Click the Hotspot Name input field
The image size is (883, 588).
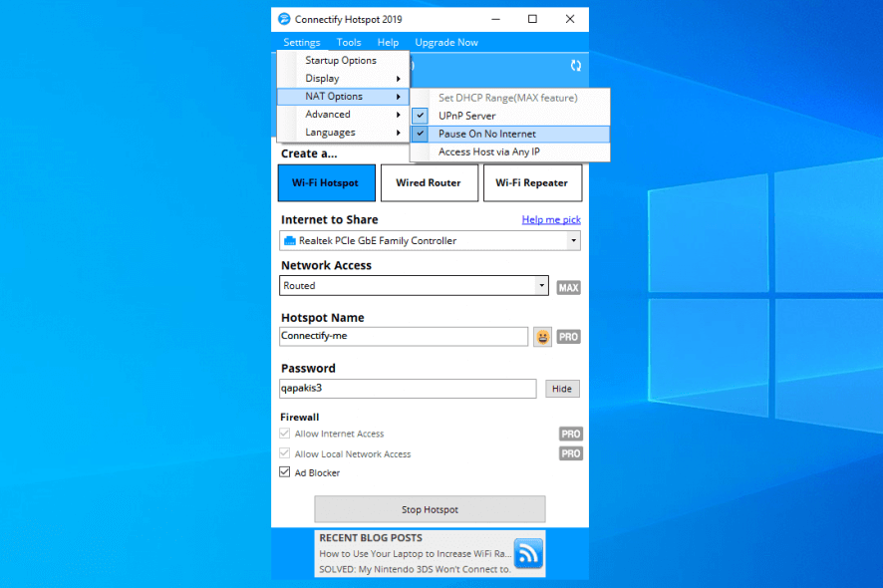coord(404,336)
